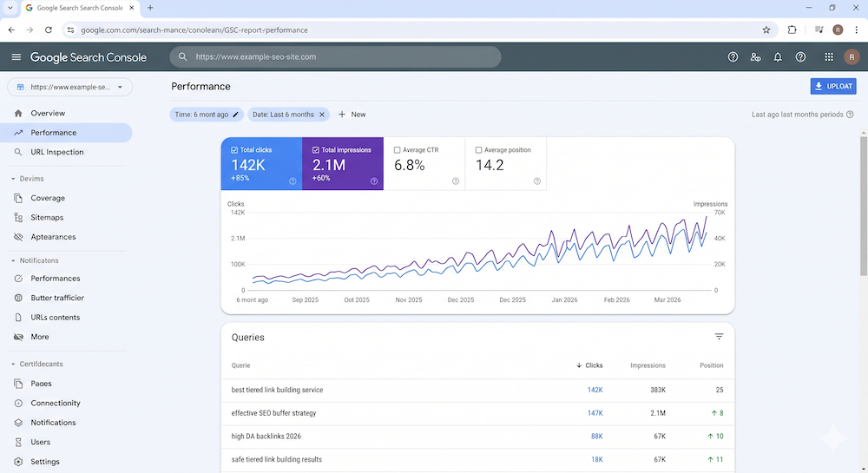The height and width of the screenshot is (473, 868).
Task: Enable the Average CTR checkbox
Action: point(397,150)
